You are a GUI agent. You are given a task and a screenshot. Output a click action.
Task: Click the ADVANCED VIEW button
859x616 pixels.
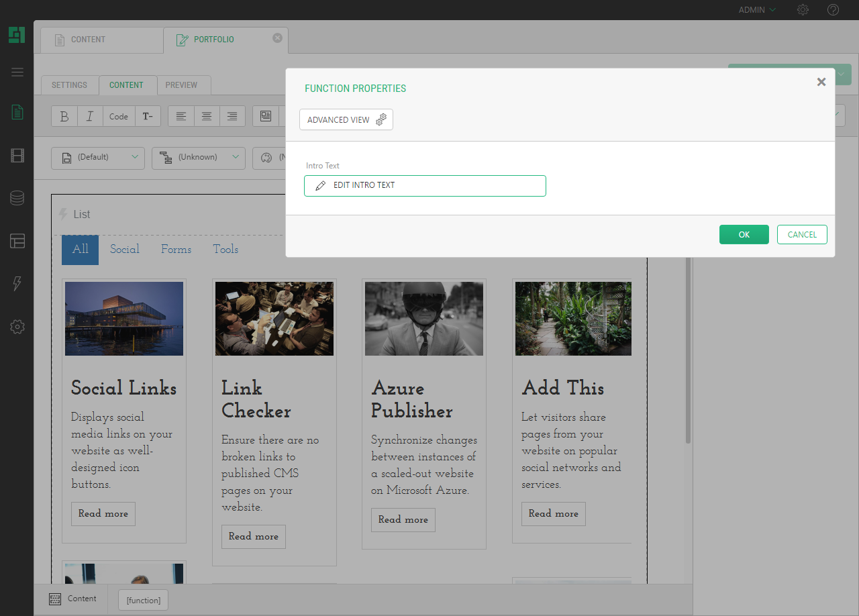tap(346, 119)
